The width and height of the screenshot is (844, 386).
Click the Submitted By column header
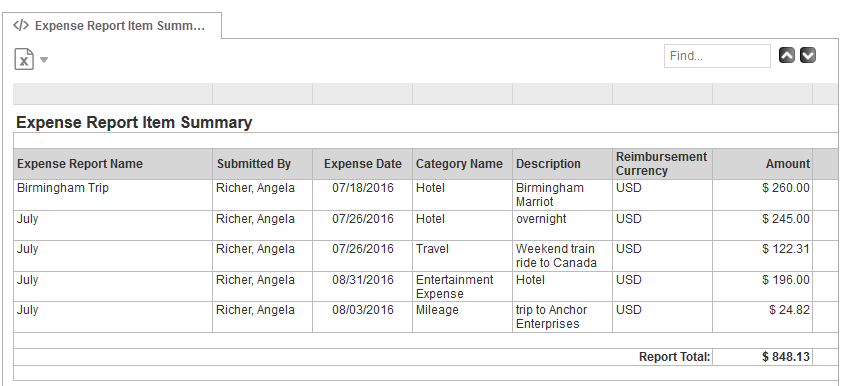(x=254, y=164)
